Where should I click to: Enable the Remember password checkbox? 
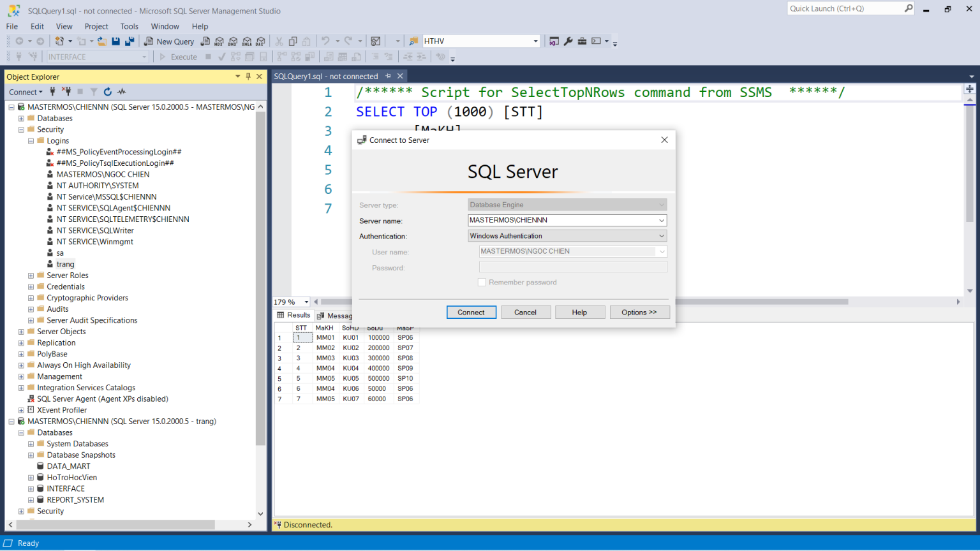click(x=482, y=282)
